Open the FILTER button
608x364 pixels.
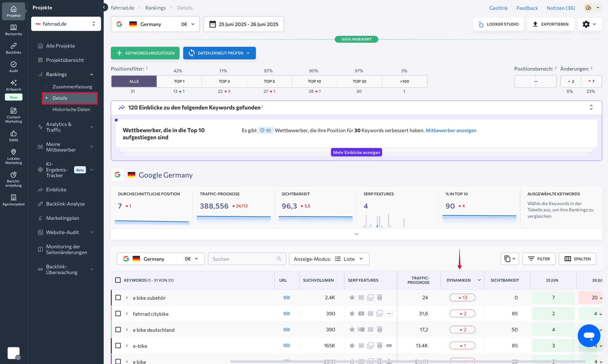tap(539, 259)
